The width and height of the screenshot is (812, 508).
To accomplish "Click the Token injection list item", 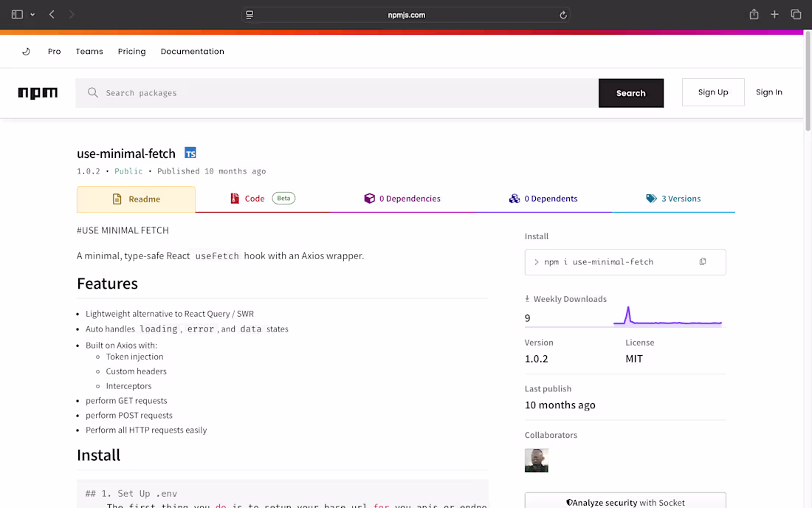I will point(134,357).
